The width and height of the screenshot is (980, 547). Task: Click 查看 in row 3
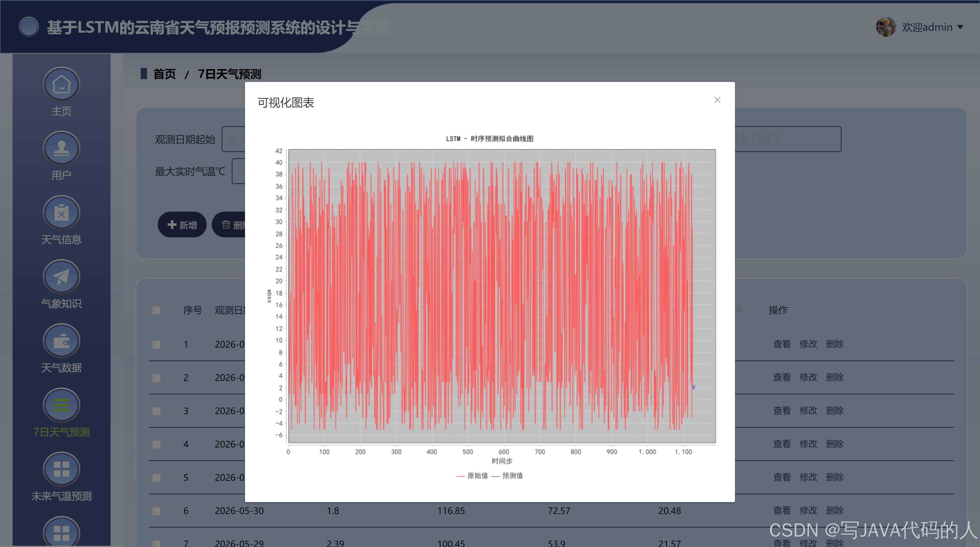[x=782, y=411]
